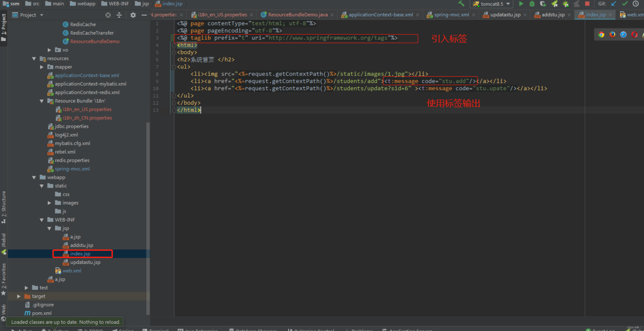The height and width of the screenshot is (331, 644).
Task: Click the WEB-INF breadcrumb
Action: pyautogui.click(x=115, y=4)
